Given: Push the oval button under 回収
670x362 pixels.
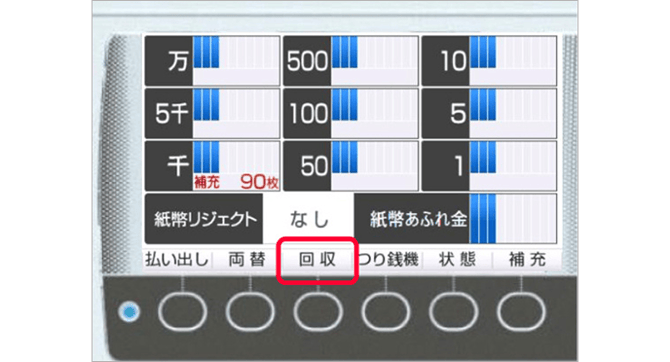Looking at the screenshot, I should 318,312.
